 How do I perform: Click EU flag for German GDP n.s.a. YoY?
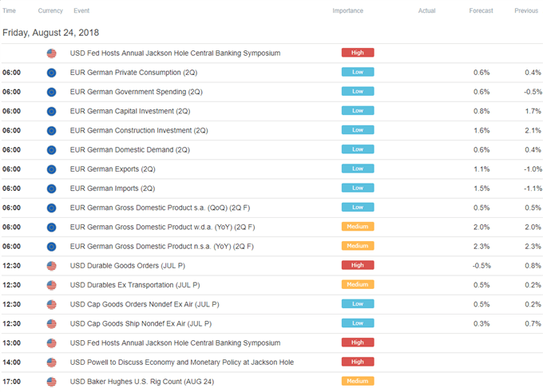click(52, 247)
